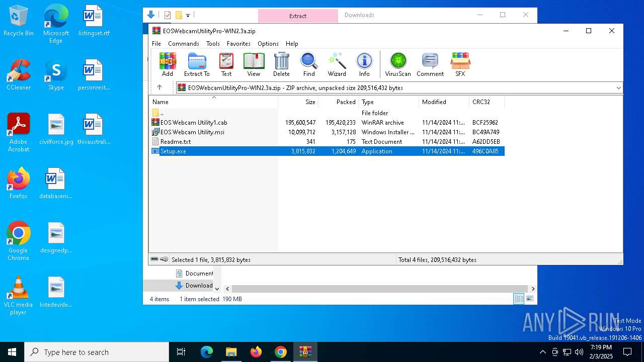Click the Add toolbar icon in WinRAR
The image size is (644, 362).
[x=168, y=64]
